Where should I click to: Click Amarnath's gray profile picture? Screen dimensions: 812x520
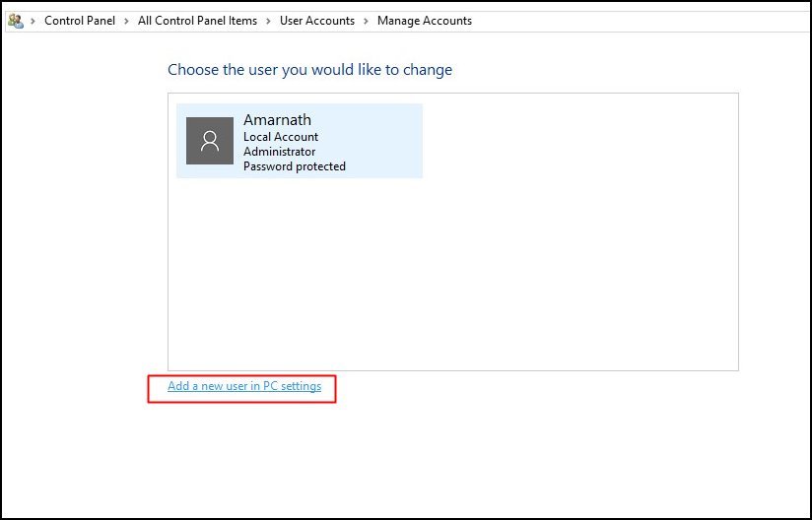210,141
